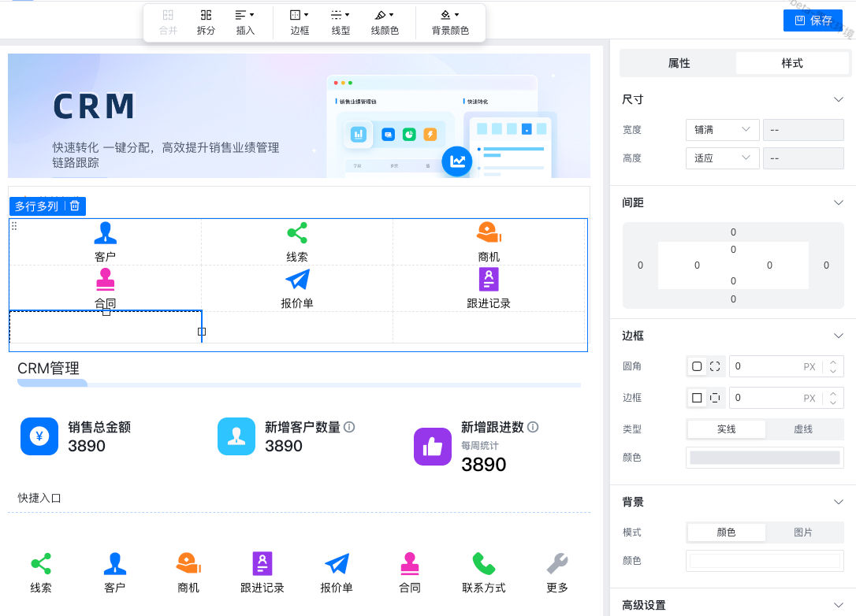The width and height of the screenshot is (856, 616).
Task: Open the border 颜色 color swatch
Action: 765,458
